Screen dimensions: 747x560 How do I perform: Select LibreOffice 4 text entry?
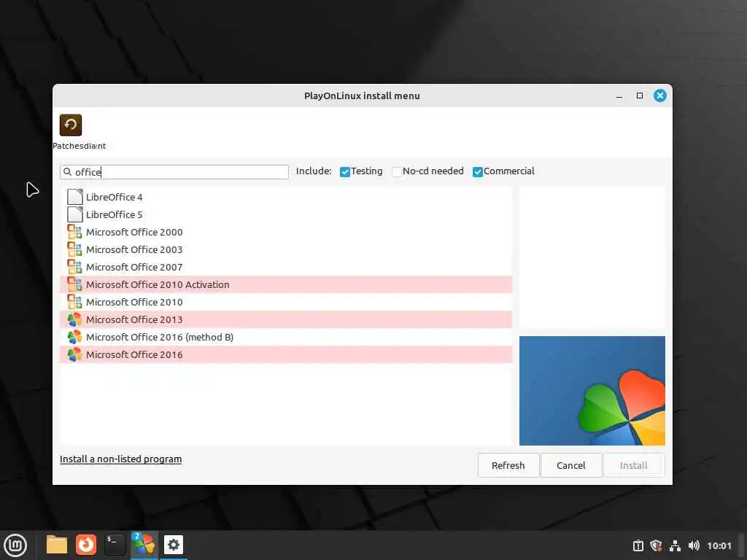115,197
